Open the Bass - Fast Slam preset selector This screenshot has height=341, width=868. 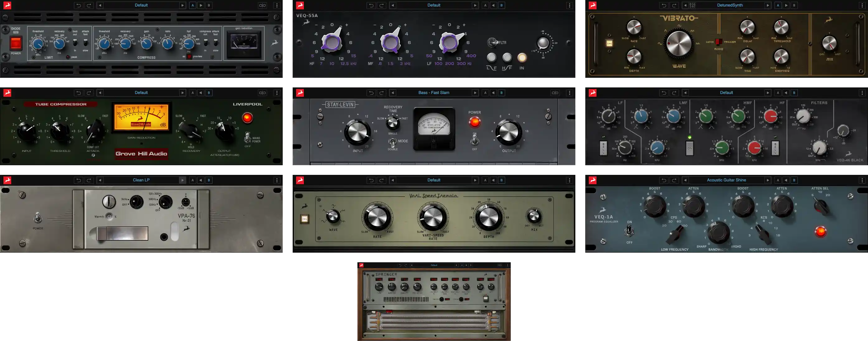(x=434, y=93)
